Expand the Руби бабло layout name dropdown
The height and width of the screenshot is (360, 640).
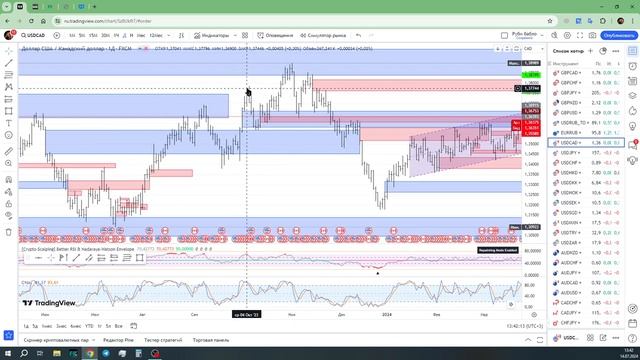pos(542,36)
